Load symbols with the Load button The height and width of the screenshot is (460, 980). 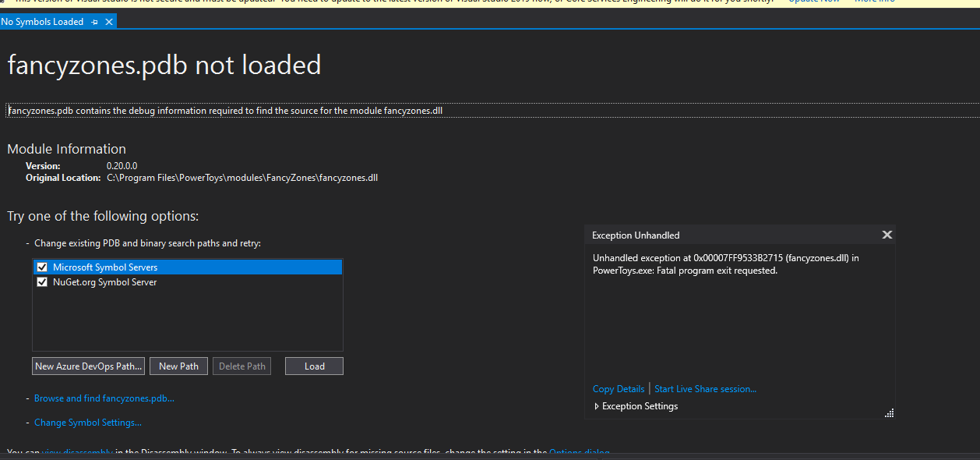pos(314,366)
